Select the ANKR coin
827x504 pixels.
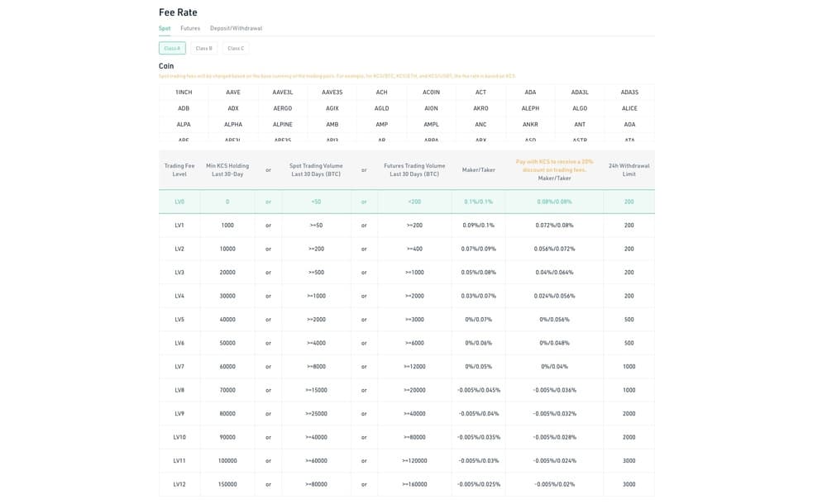pyautogui.click(x=531, y=125)
